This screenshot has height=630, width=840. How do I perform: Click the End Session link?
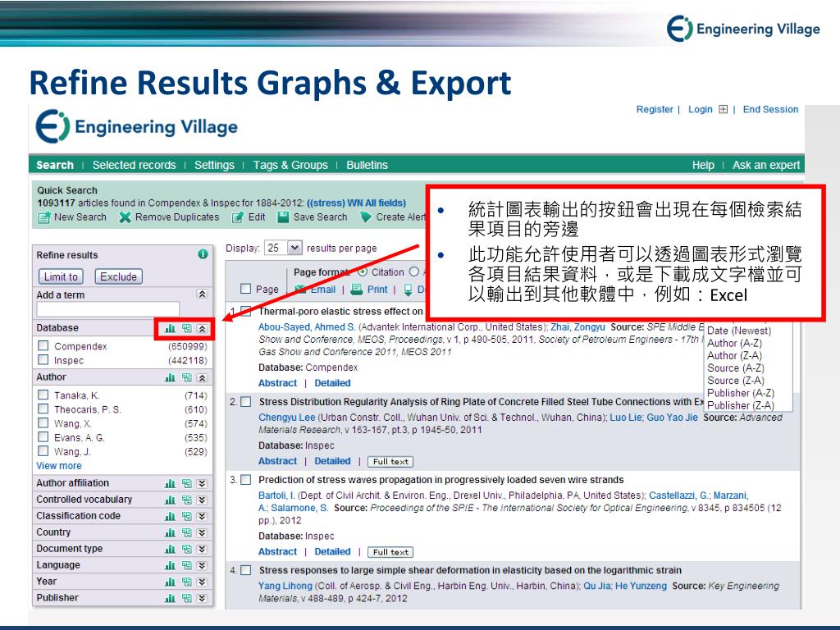[770, 109]
